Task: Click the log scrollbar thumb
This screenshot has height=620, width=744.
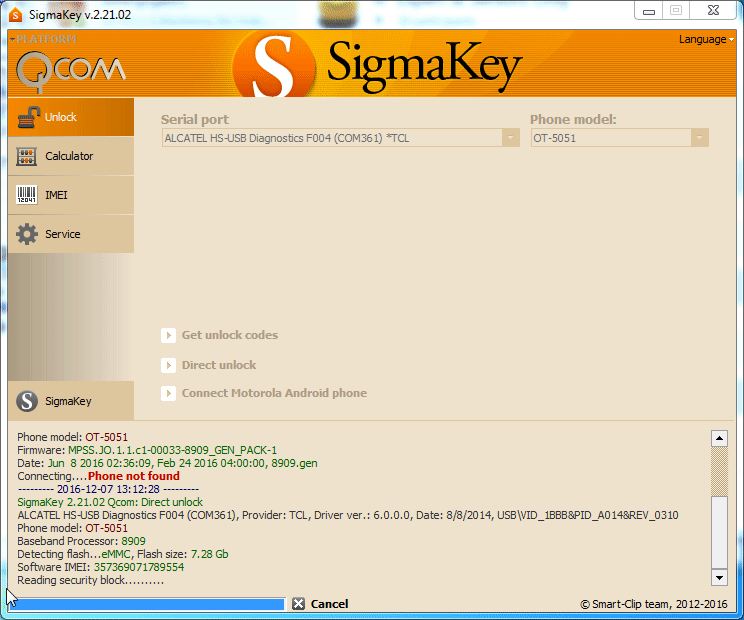Action: 719,531
